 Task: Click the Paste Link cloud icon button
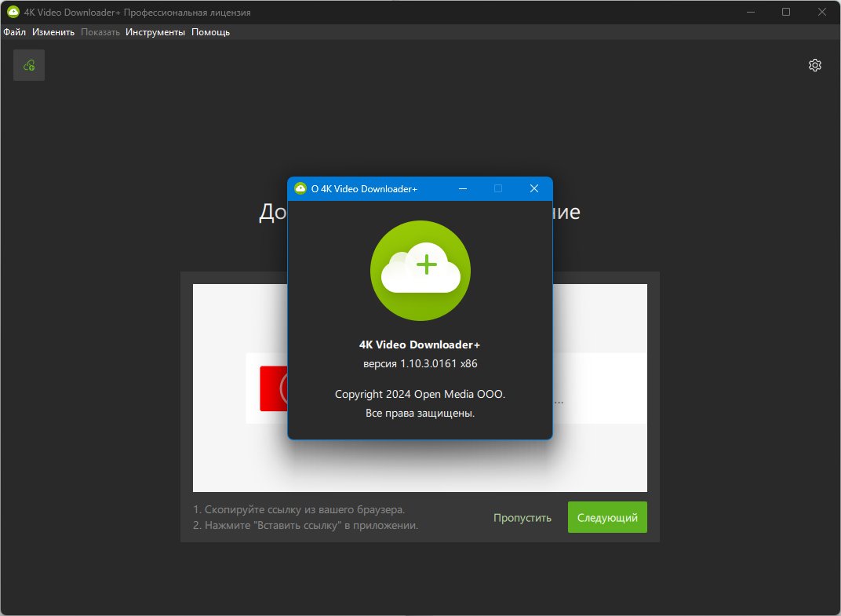[x=29, y=65]
